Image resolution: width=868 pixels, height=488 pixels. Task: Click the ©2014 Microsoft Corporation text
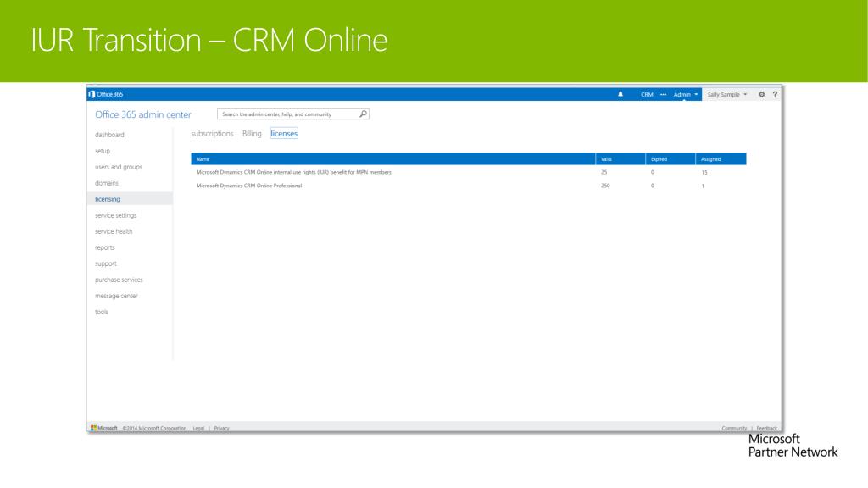click(x=154, y=428)
